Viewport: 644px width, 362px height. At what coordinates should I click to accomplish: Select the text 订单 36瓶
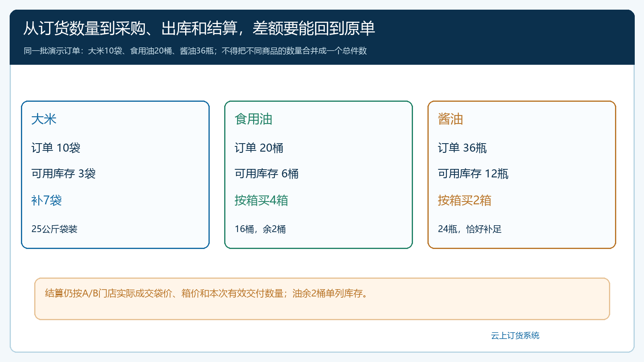(x=462, y=148)
